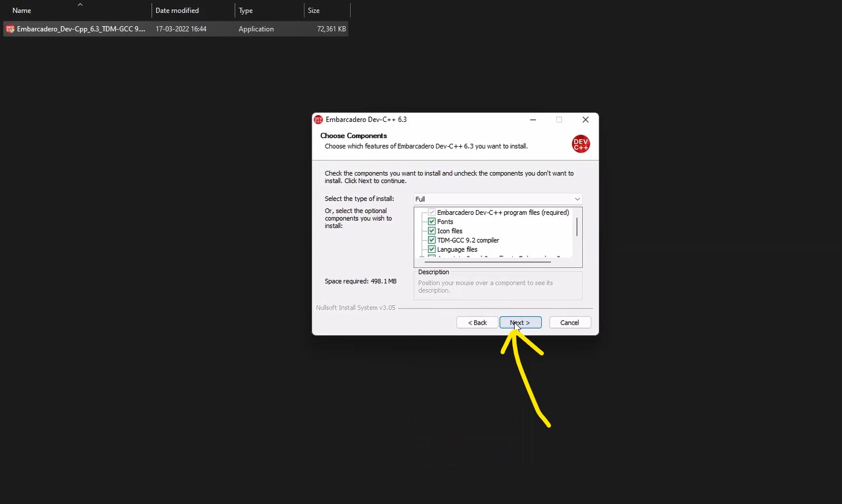Toggle the TDM-GCC 9.2 compiler checkbox
Image resolution: width=842 pixels, height=504 pixels.
tap(432, 240)
